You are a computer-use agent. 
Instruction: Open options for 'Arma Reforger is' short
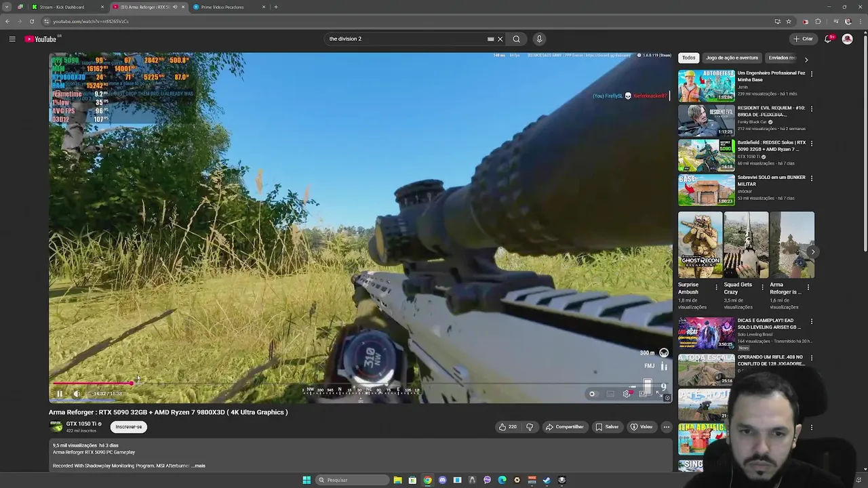point(808,287)
